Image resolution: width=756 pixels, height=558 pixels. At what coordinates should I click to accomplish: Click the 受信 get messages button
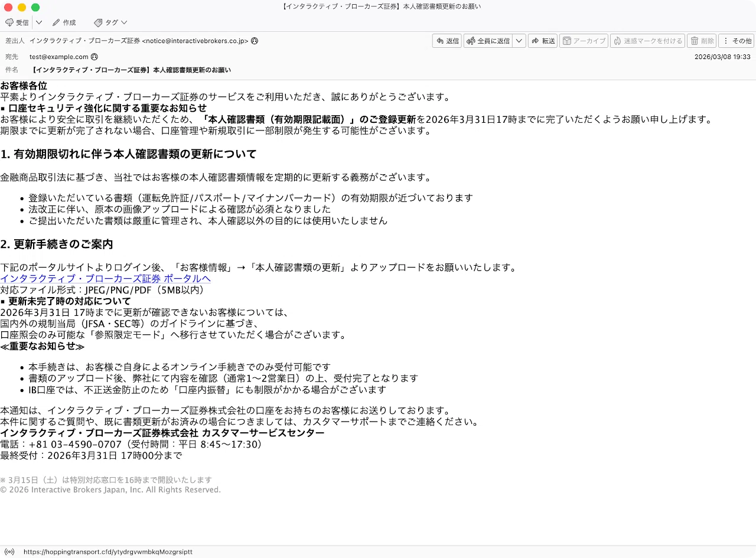[x=17, y=22]
